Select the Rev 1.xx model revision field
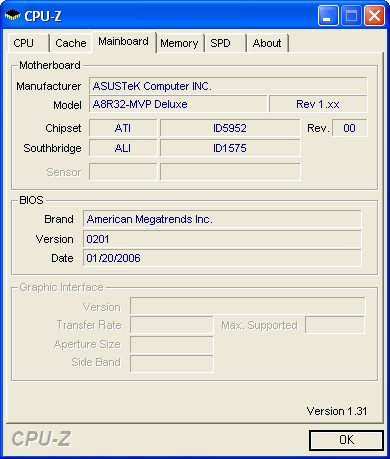390x459 pixels. click(x=318, y=104)
